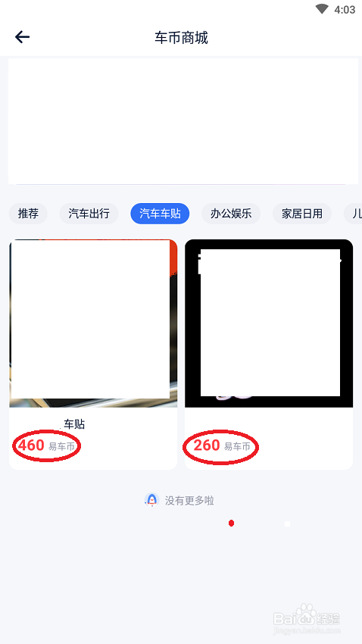Screen dimensions: 362x644
Task: Open the 办公娱乐 category tab
Action: [x=231, y=214]
